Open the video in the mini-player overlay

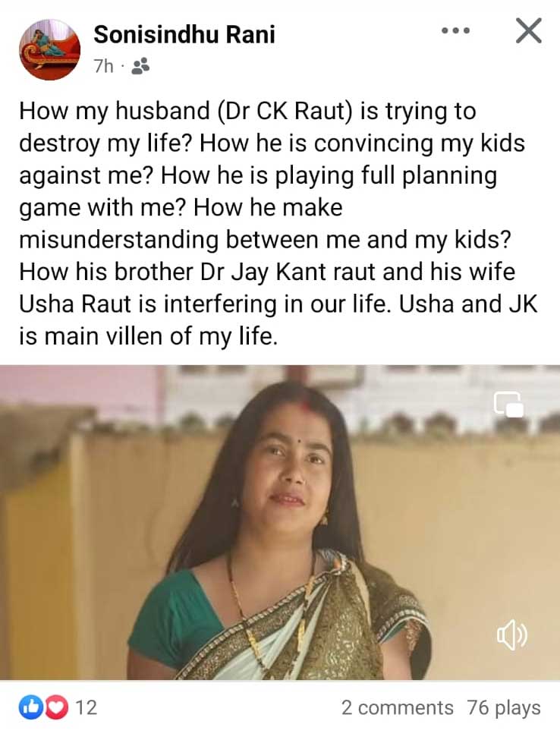click(x=508, y=405)
